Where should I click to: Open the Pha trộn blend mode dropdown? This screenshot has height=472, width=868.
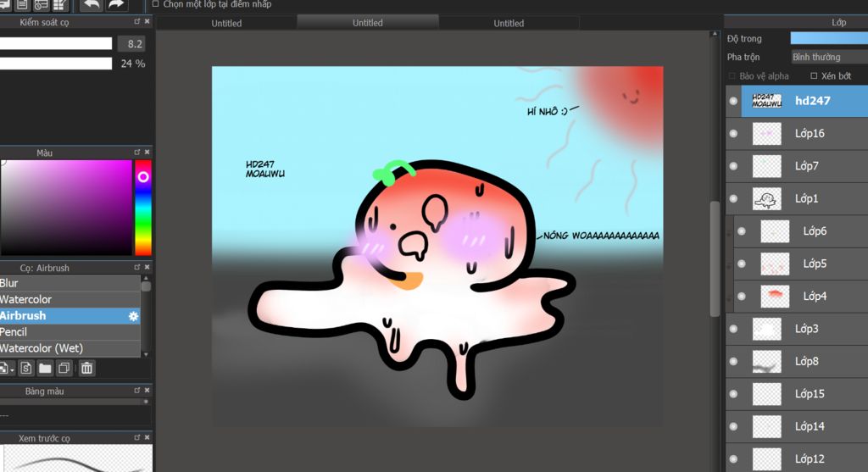pyautogui.click(x=829, y=57)
